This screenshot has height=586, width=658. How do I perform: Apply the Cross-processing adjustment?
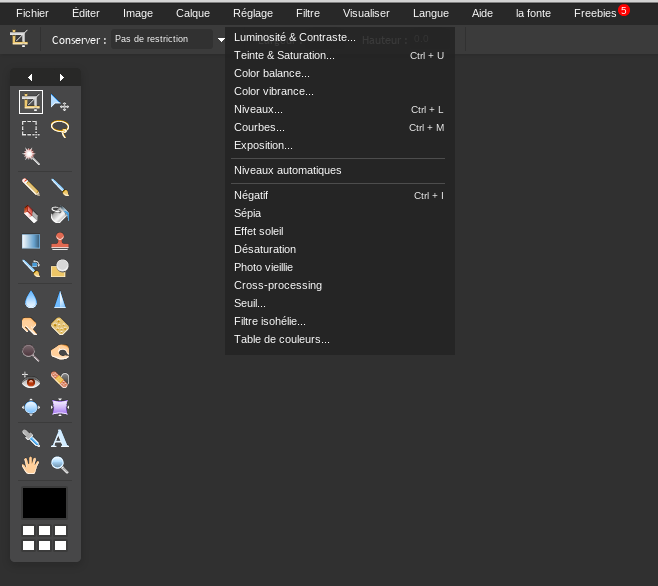coord(339,286)
